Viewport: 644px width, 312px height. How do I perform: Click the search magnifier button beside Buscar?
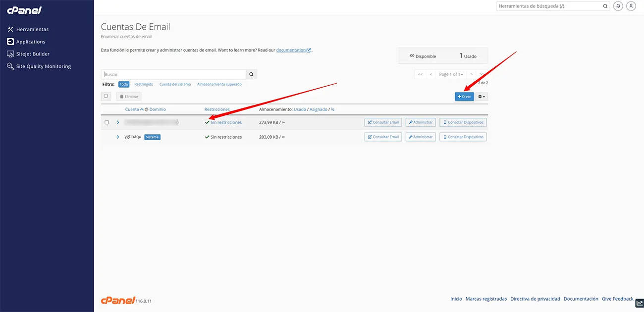(x=251, y=74)
